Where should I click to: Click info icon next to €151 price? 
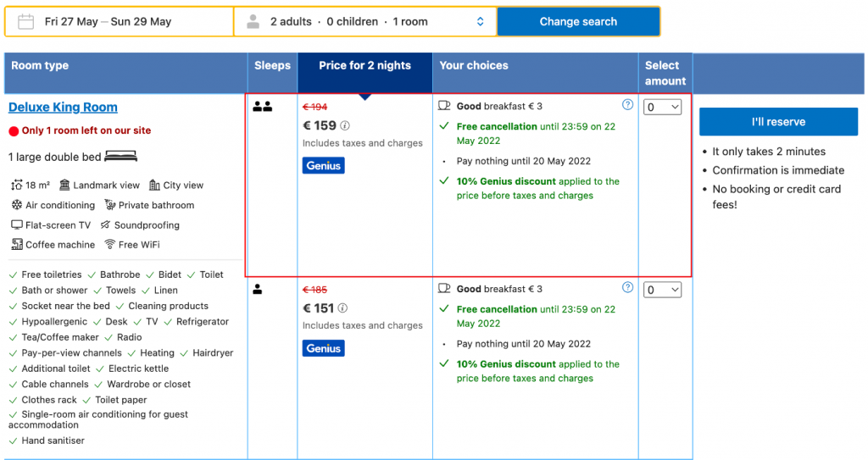(343, 309)
